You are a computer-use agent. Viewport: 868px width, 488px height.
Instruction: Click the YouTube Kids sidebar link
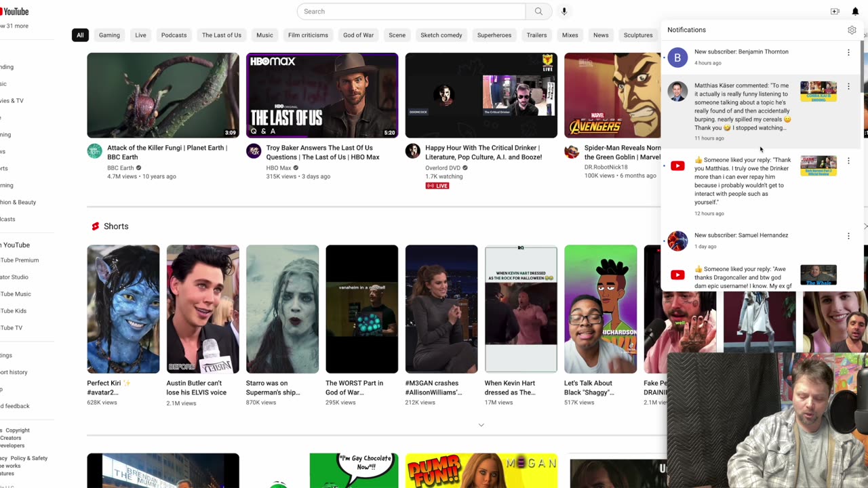(x=13, y=311)
